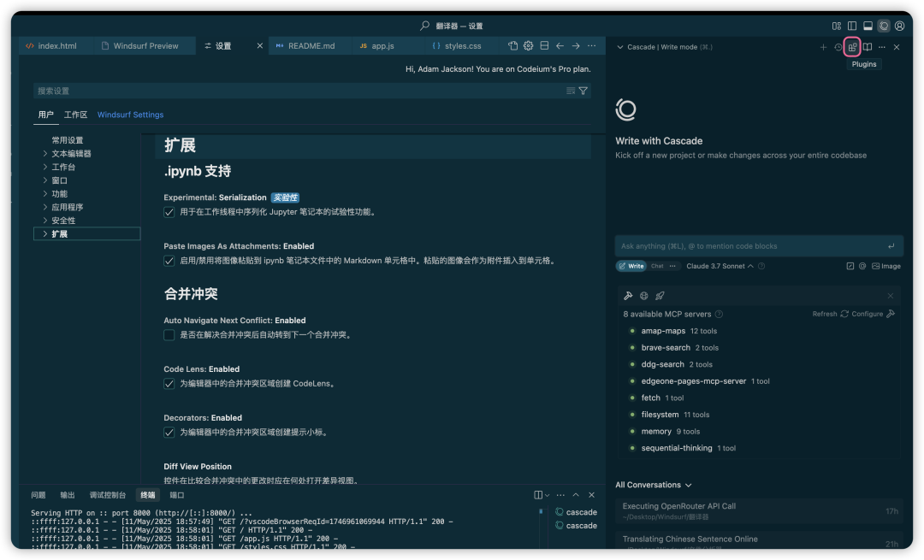This screenshot has width=924, height=560.
Task: Maximize the terminal panel with the up chevron
Action: pyautogui.click(x=576, y=495)
